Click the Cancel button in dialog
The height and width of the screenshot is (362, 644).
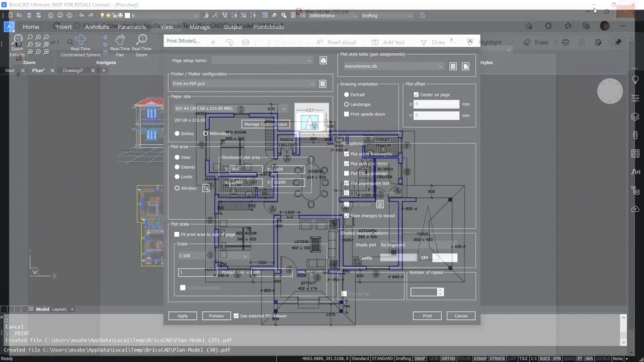461,316
